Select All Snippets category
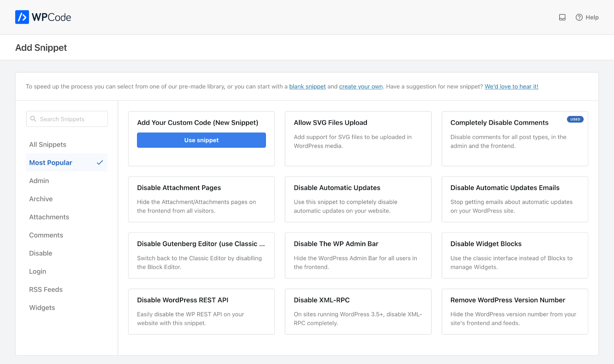 [48, 145]
